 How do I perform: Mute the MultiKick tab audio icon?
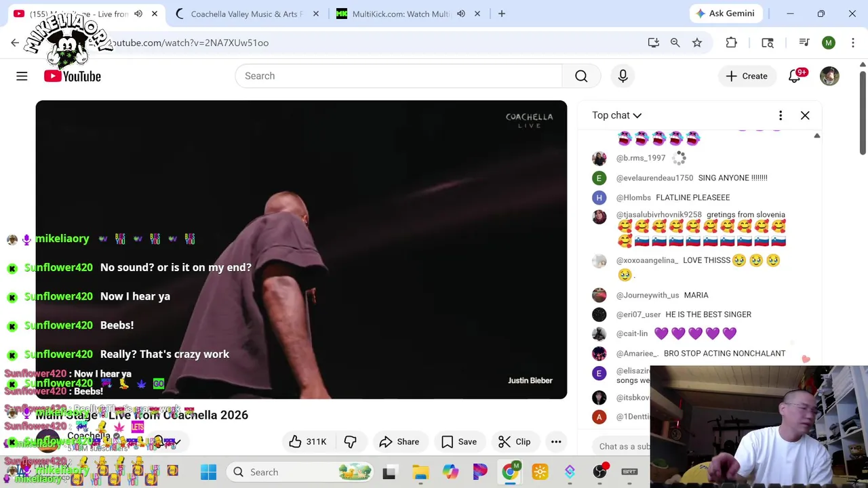(x=461, y=14)
